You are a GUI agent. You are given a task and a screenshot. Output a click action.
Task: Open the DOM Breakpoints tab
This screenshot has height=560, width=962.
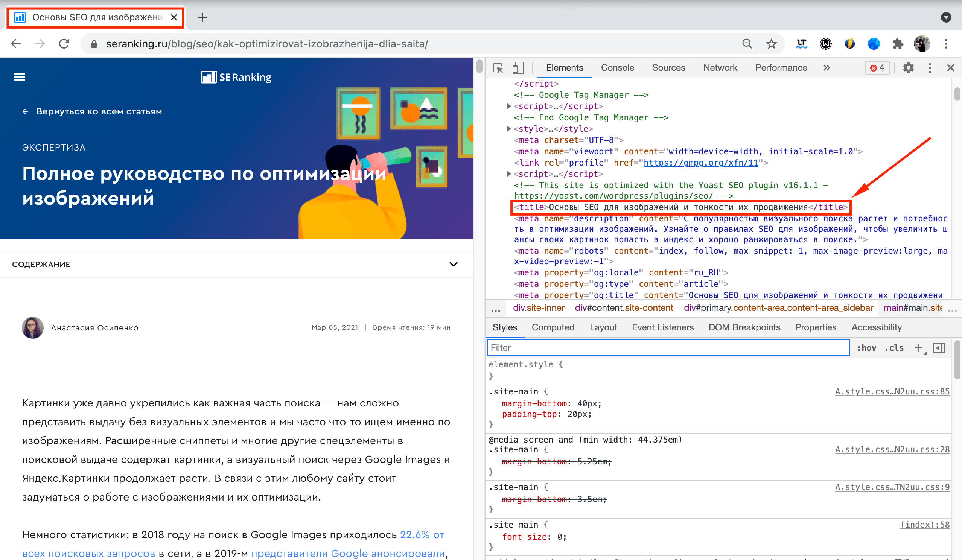744,327
